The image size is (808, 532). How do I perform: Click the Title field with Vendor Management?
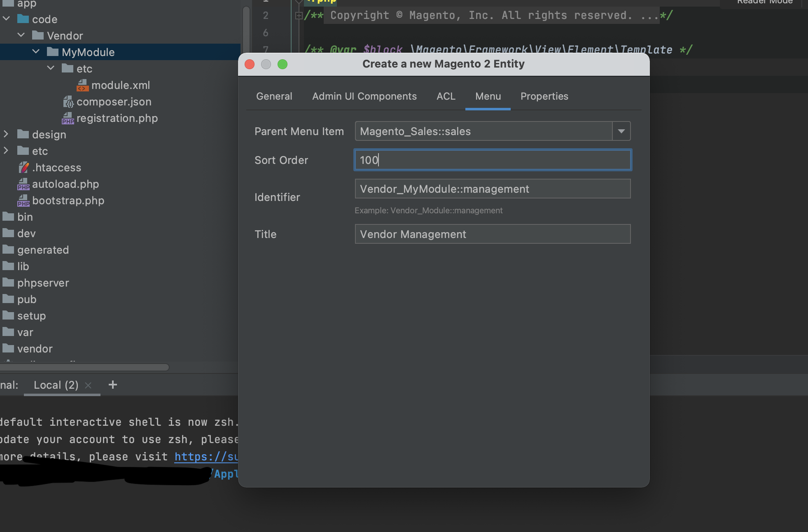click(492, 234)
